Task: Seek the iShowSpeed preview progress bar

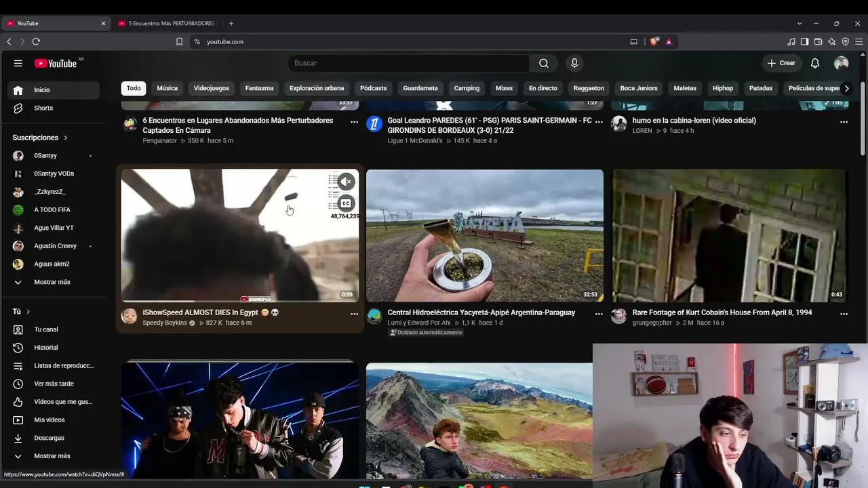Action: click(240, 302)
